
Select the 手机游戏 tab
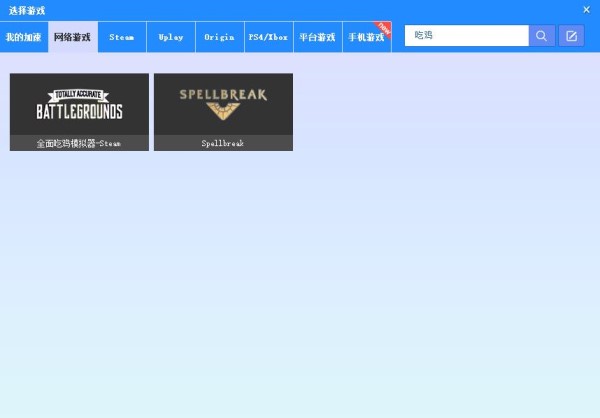pyautogui.click(x=367, y=37)
